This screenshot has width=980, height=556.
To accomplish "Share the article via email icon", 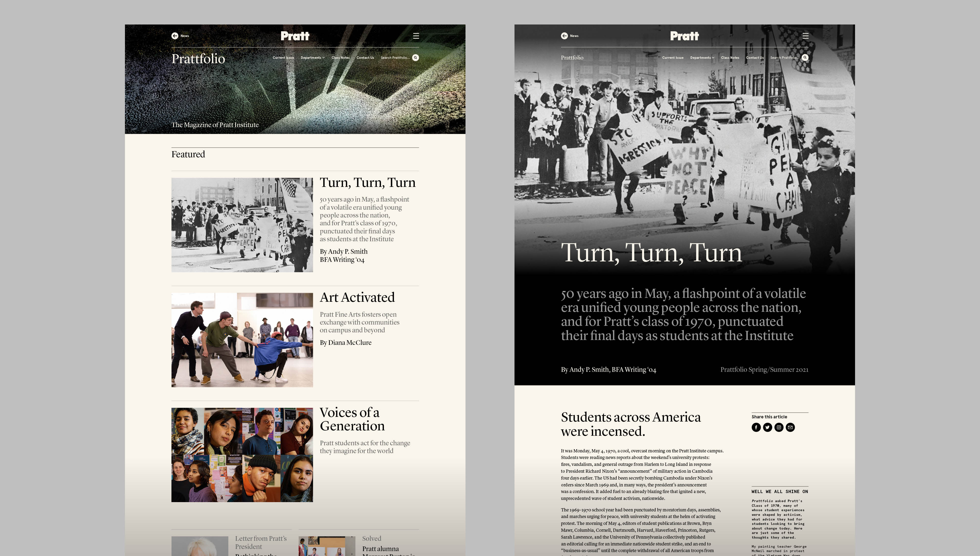I will 790,427.
